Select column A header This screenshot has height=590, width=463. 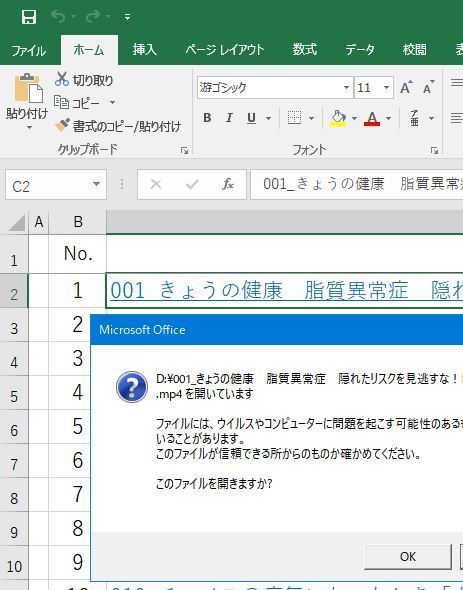38,222
